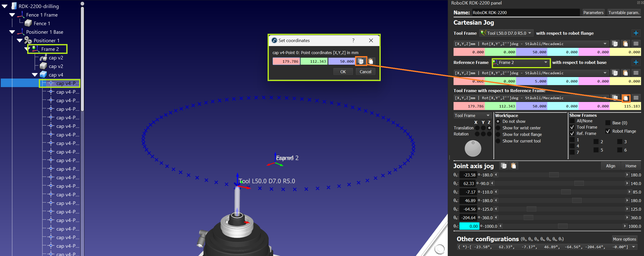This screenshot has height=256, width=644.
Task: Select the Fence 1 Frame icon in tree
Action: point(21,15)
